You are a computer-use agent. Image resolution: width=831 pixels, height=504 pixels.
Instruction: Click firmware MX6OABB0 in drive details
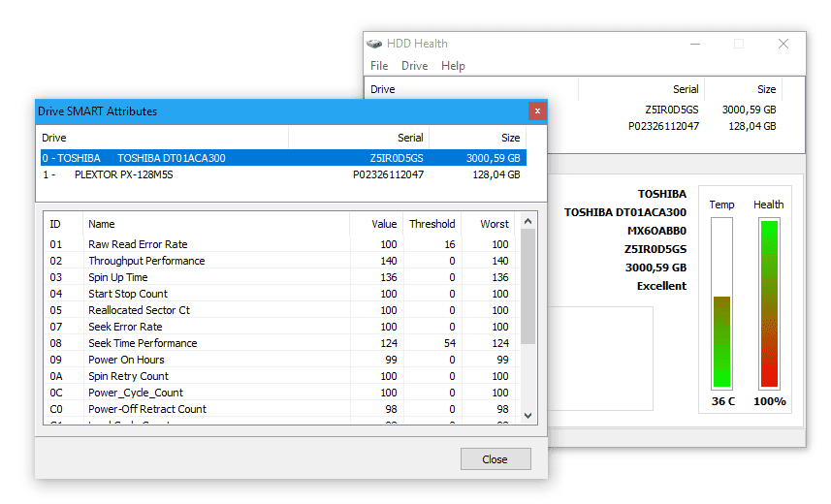(656, 231)
